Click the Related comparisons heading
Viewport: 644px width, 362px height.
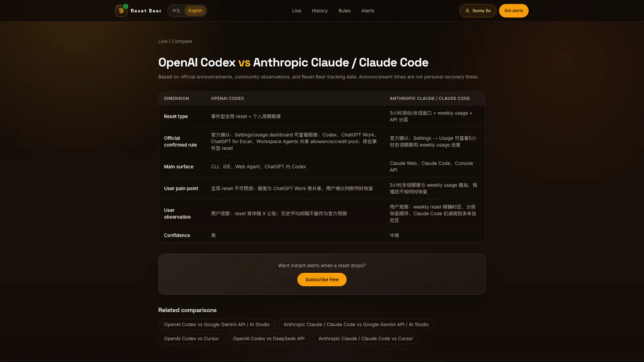(x=187, y=310)
